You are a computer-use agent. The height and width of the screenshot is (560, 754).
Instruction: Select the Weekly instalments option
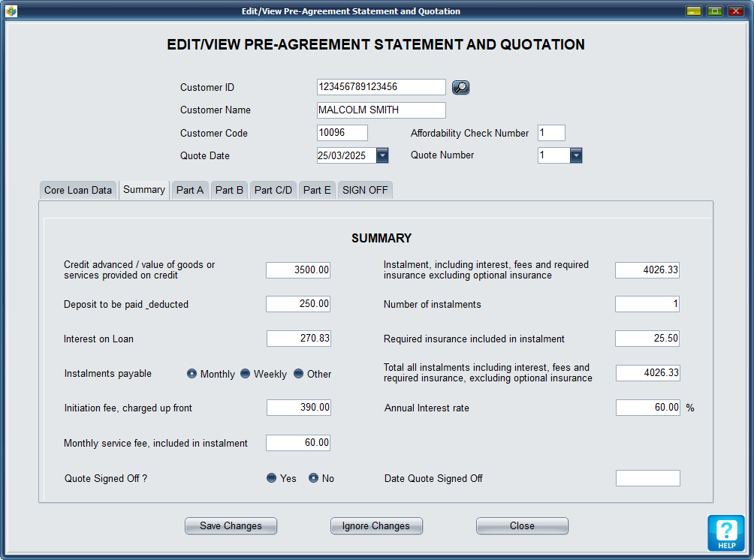246,374
